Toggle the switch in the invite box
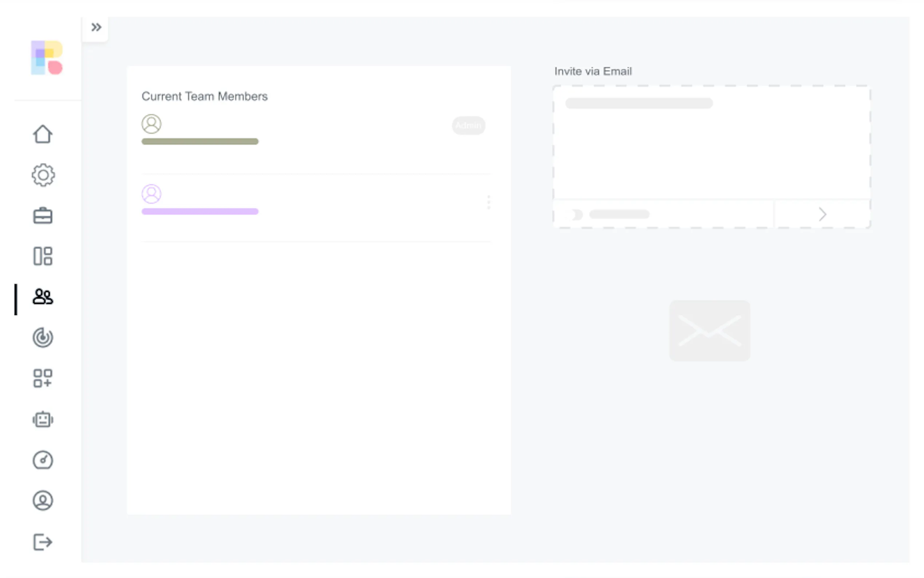The image size is (924, 578). point(575,214)
